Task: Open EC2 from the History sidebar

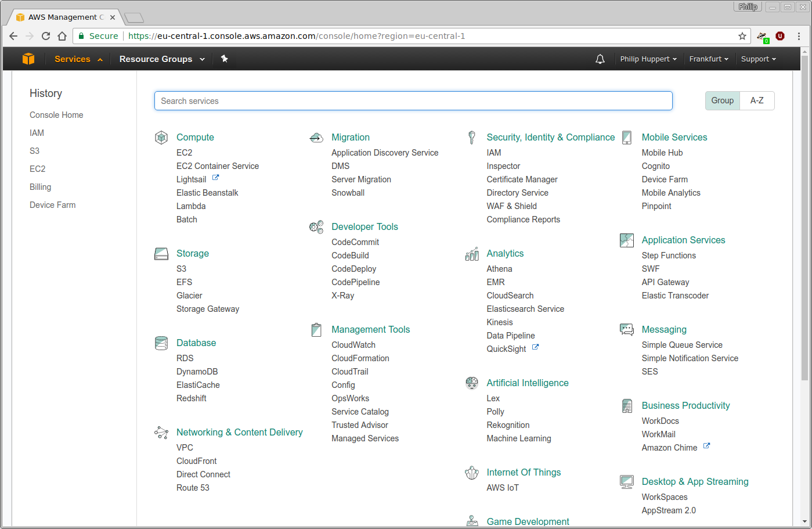Action: [x=37, y=168]
